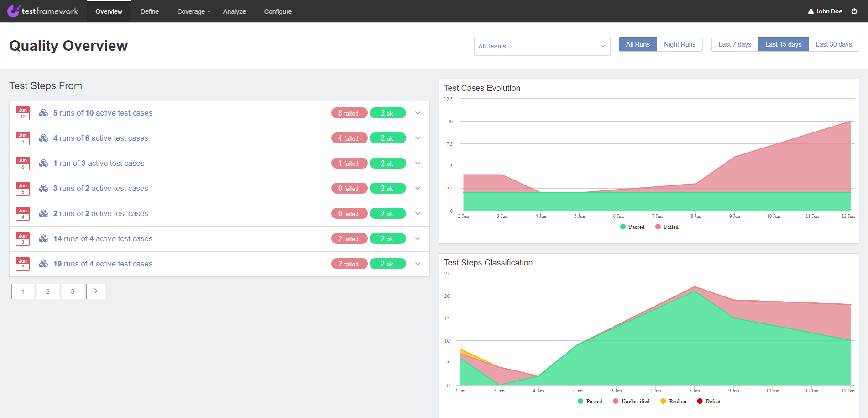Go to pagination page 2
This screenshot has width=868, height=418.
tap(47, 291)
